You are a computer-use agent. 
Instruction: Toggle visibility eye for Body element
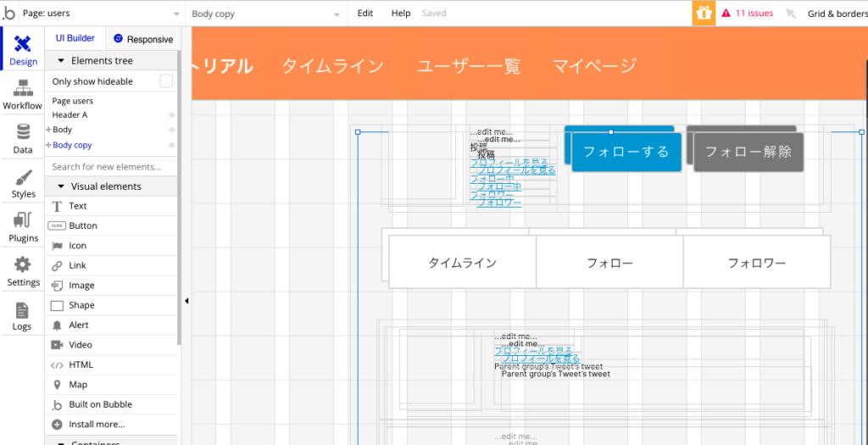point(171,130)
